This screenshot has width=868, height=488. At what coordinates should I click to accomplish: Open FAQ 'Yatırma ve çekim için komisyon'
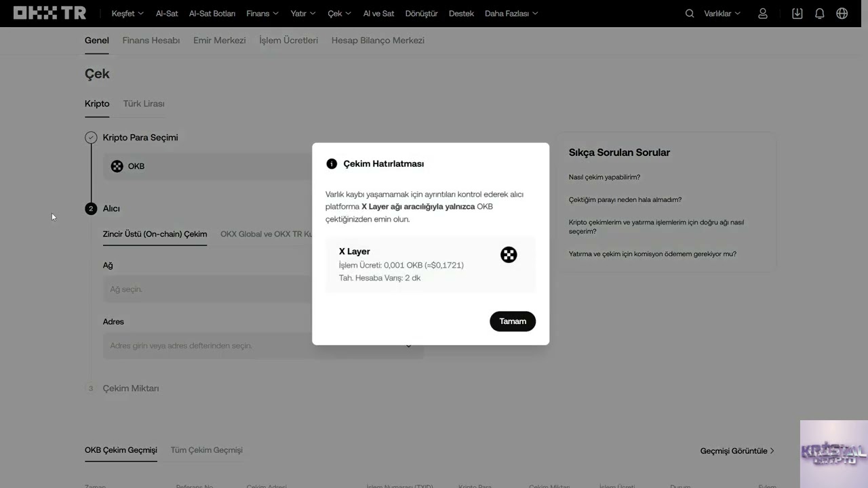tap(652, 254)
